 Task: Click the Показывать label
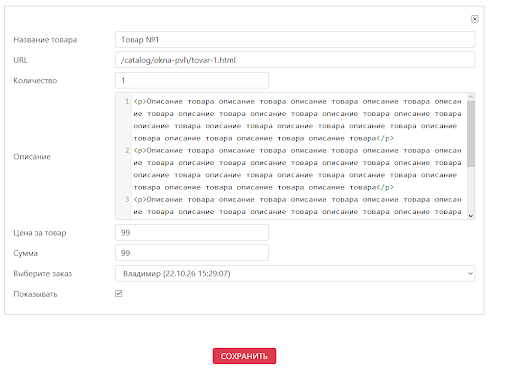[35, 294]
